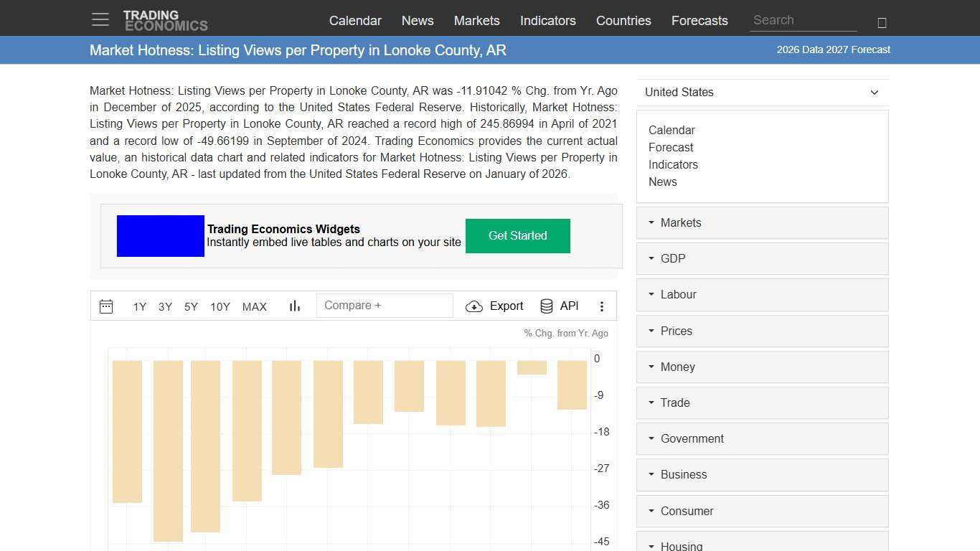
Task: Open the Forecast sidebar link
Action: click(671, 147)
